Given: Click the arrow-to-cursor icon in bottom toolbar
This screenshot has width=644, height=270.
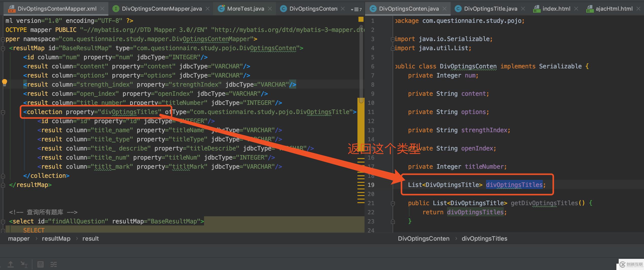Looking at the screenshot, I should (24, 264).
